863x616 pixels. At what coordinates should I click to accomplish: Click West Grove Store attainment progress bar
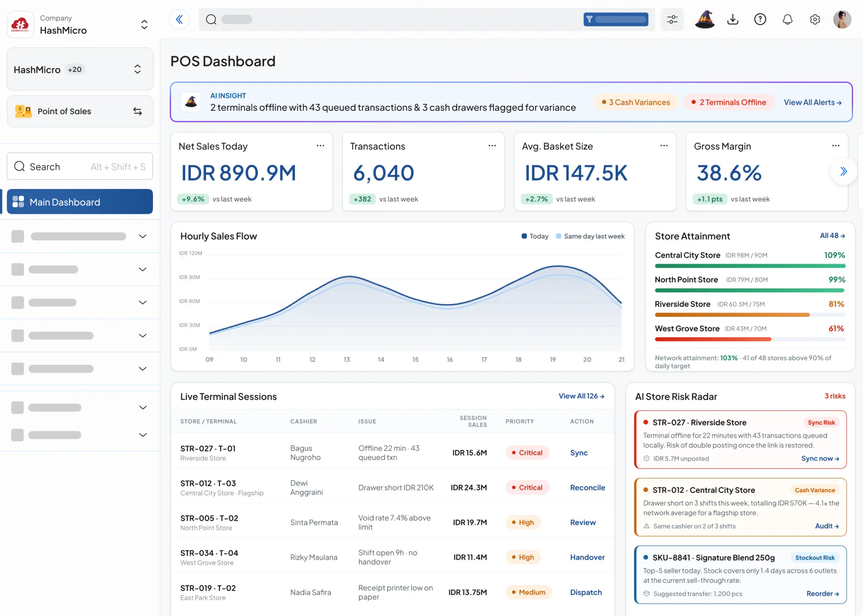tap(750, 339)
